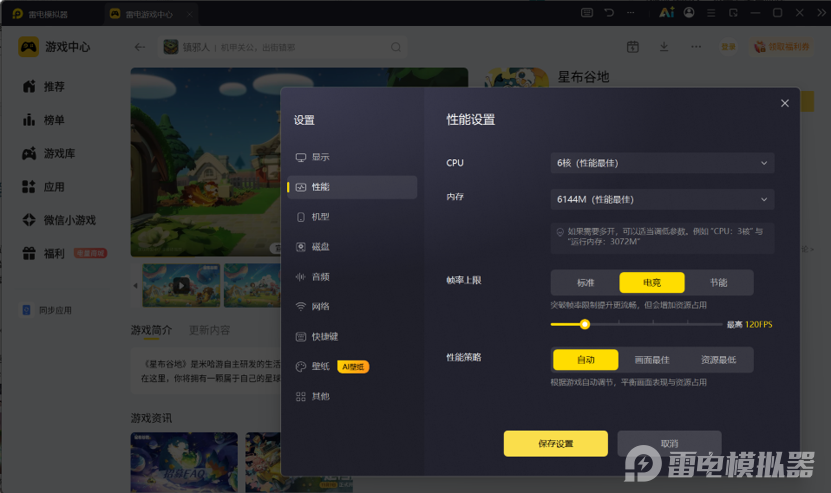The image size is (831, 493).
Task: Click the game search input field
Action: click(282, 47)
